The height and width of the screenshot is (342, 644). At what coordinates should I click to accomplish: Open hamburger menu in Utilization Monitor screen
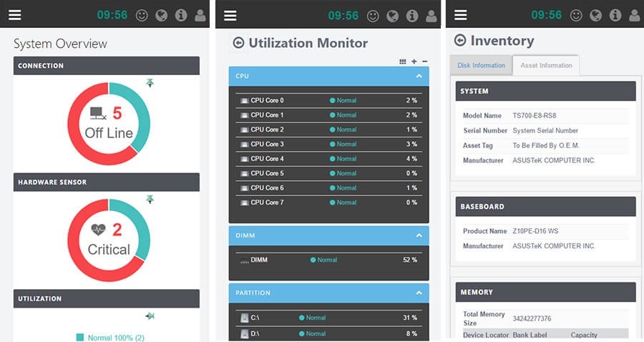click(230, 16)
